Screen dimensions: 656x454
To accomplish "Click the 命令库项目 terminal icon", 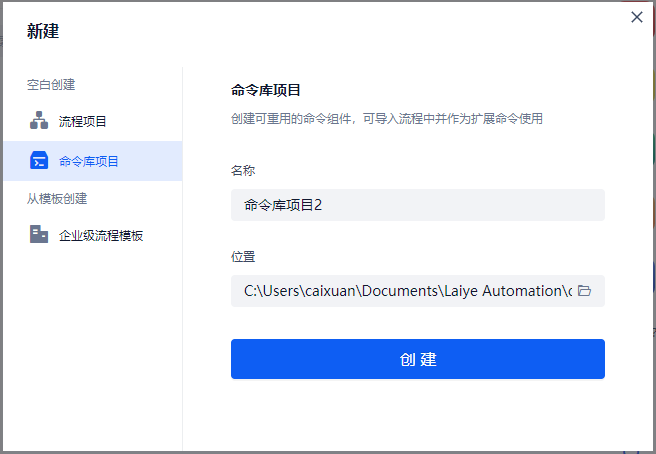I will tap(39, 160).
